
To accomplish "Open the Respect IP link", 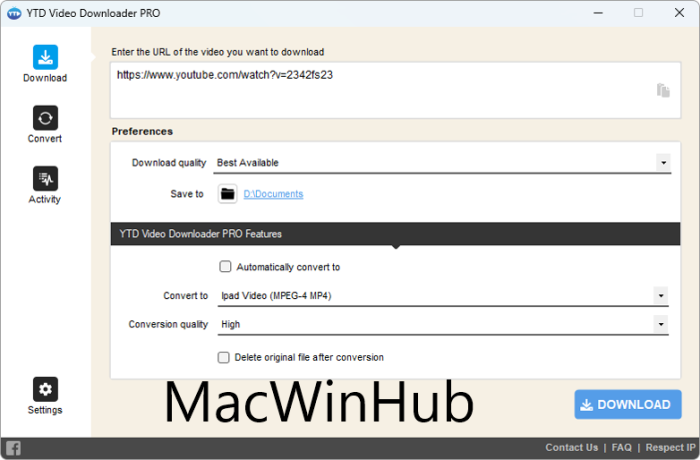I will 670,447.
